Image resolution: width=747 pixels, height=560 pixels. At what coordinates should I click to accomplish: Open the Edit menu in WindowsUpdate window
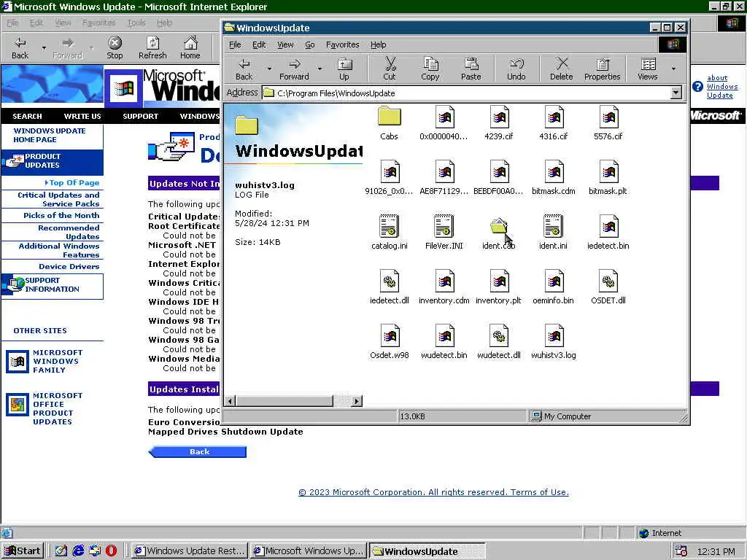tap(259, 44)
